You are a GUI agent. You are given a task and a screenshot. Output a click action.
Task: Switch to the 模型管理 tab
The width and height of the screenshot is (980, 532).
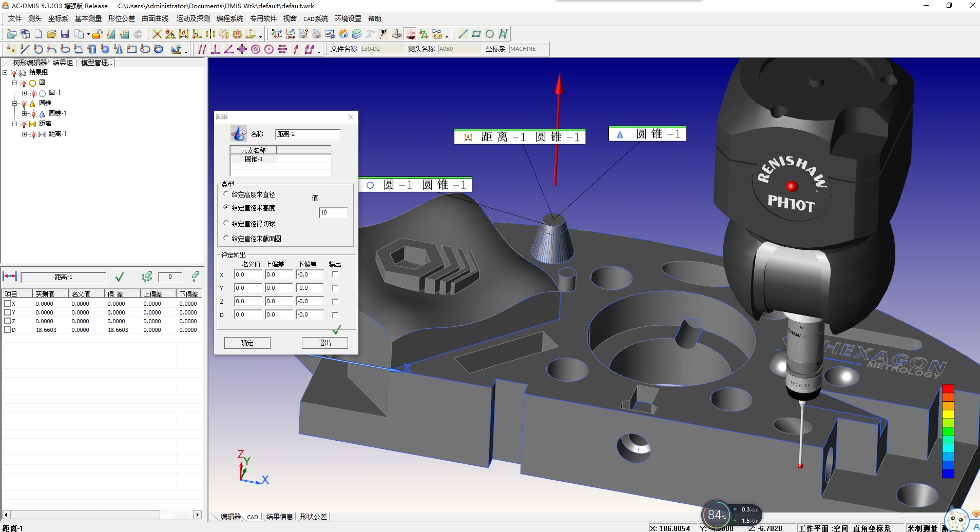96,63
